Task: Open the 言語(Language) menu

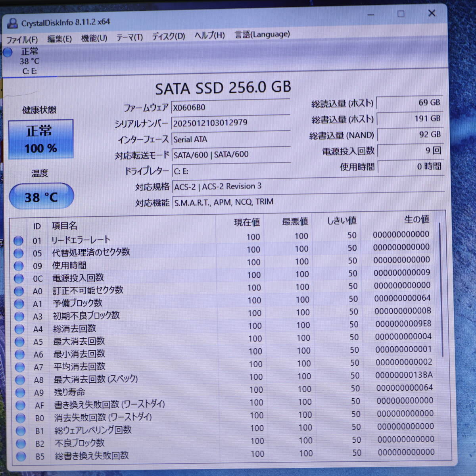Action: tap(262, 35)
